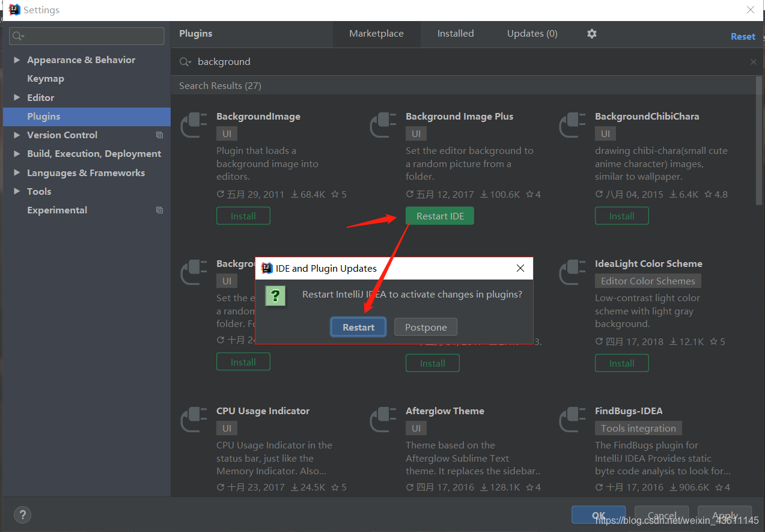The width and height of the screenshot is (765, 532).
Task: Click the Background Image Plus plugin icon
Action: pyautogui.click(x=383, y=125)
